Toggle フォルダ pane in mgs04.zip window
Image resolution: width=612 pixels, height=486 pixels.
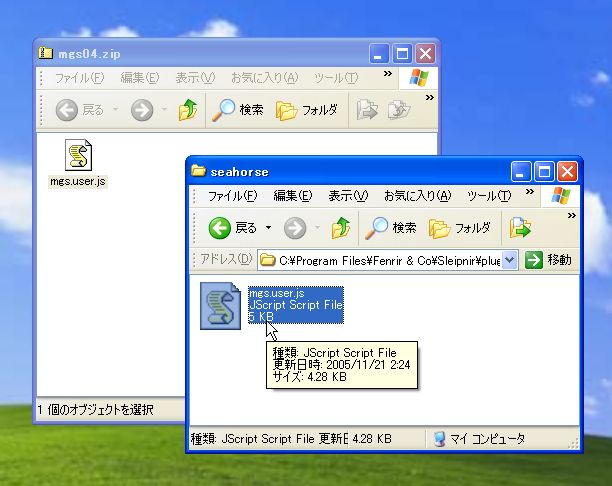coord(306,110)
